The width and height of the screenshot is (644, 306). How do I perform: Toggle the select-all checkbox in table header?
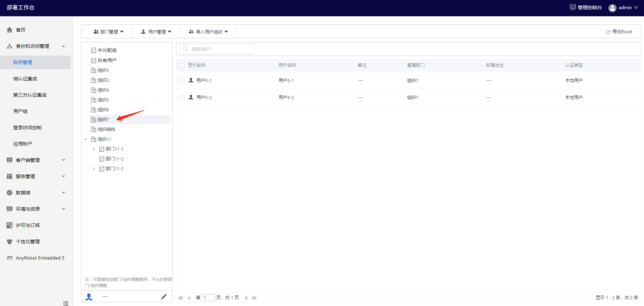(182, 66)
